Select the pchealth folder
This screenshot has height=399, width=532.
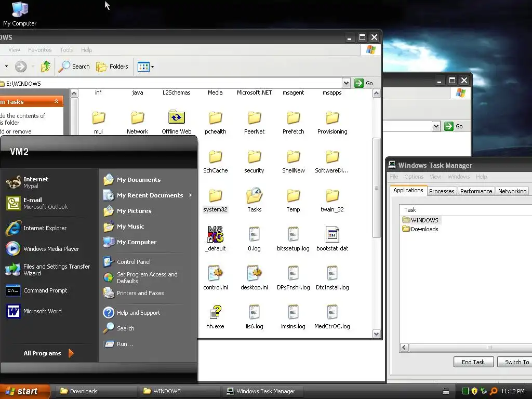[216, 122]
